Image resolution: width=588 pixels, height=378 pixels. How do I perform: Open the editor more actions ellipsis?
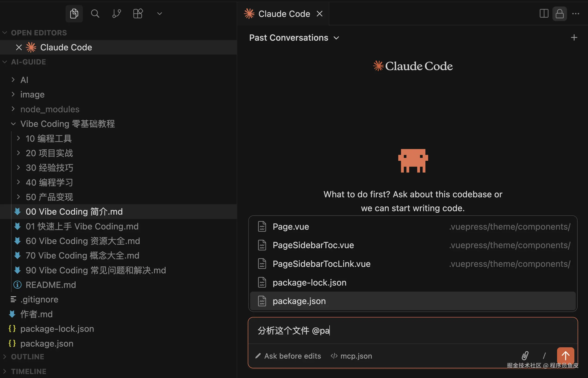tap(576, 13)
